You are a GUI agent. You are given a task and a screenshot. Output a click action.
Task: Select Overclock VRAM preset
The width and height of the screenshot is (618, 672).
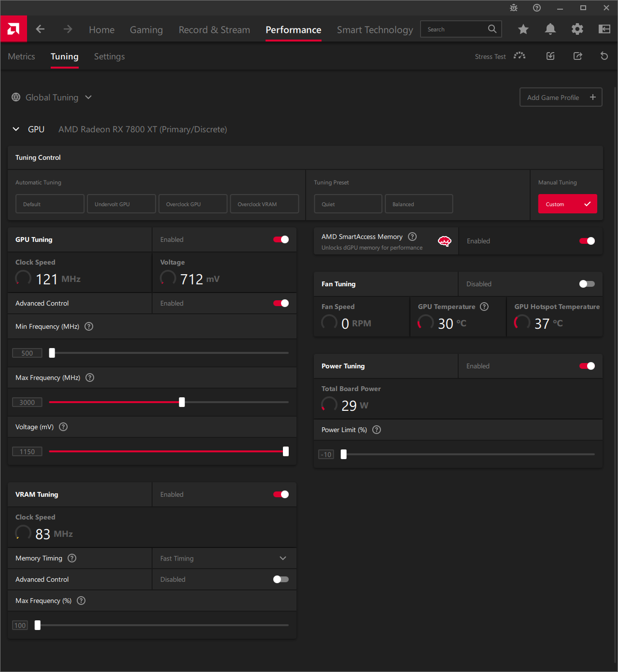tap(265, 204)
